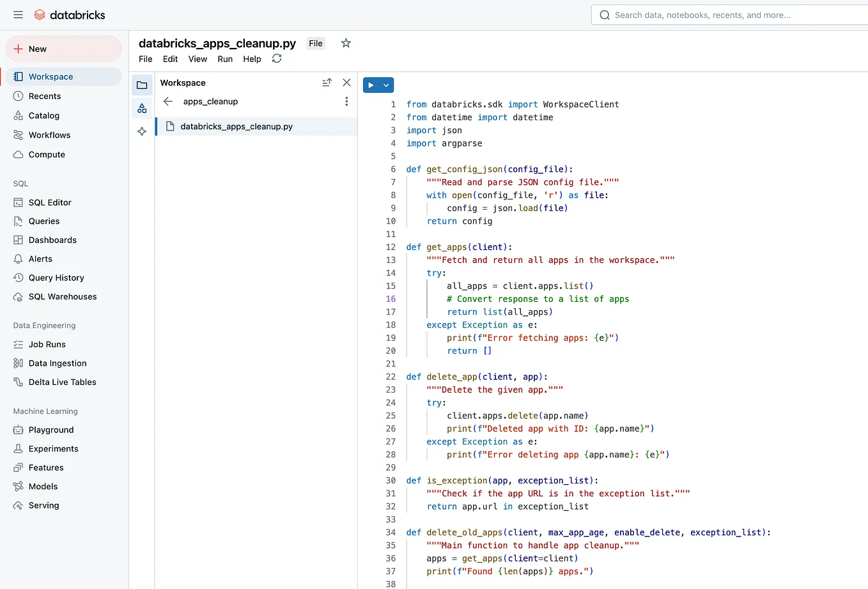Click the Favorites star icon in the sidebar rail
This screenshot has width=868, height=589.
pos(141,131)
